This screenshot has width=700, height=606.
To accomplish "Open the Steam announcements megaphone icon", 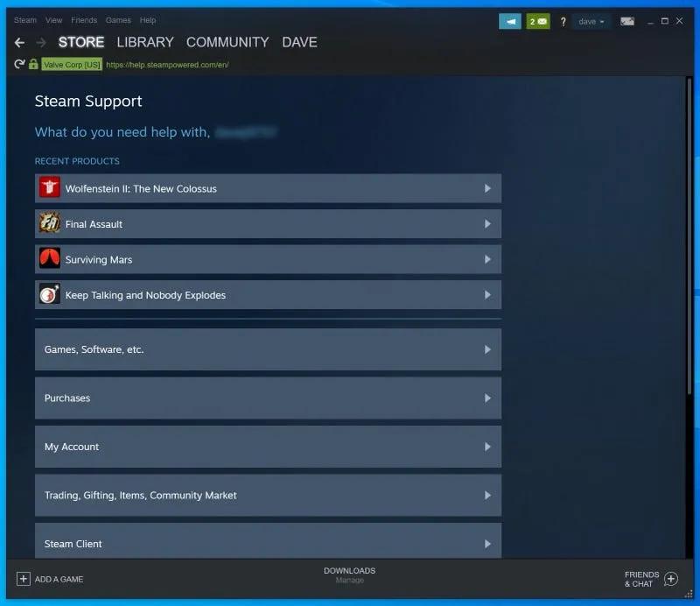I will click(510, 20).
